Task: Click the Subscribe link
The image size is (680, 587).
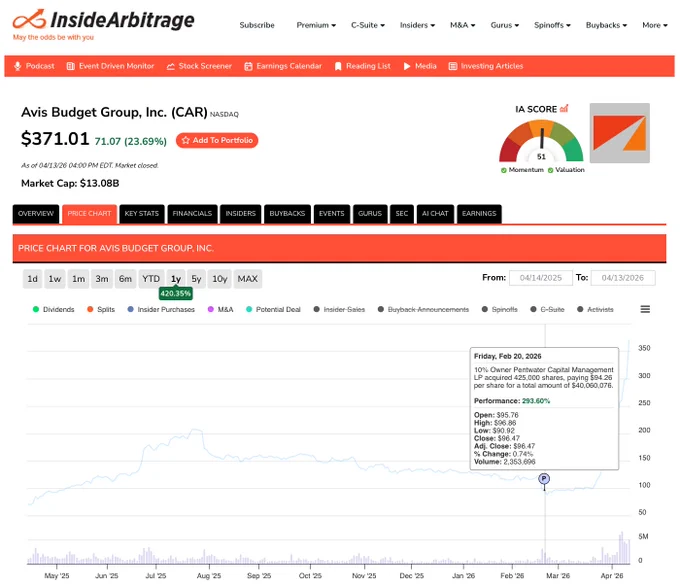Action: pyautogui.click(x=257, y=25)
